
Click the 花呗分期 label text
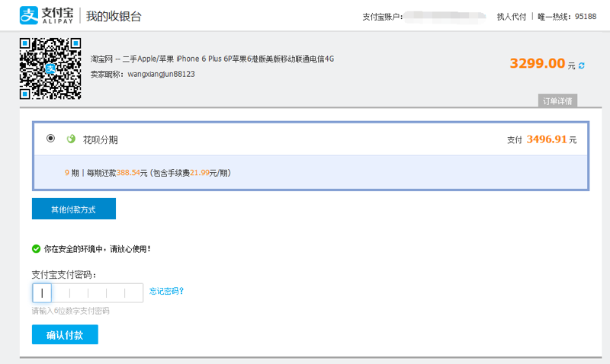tap(101, 140)
